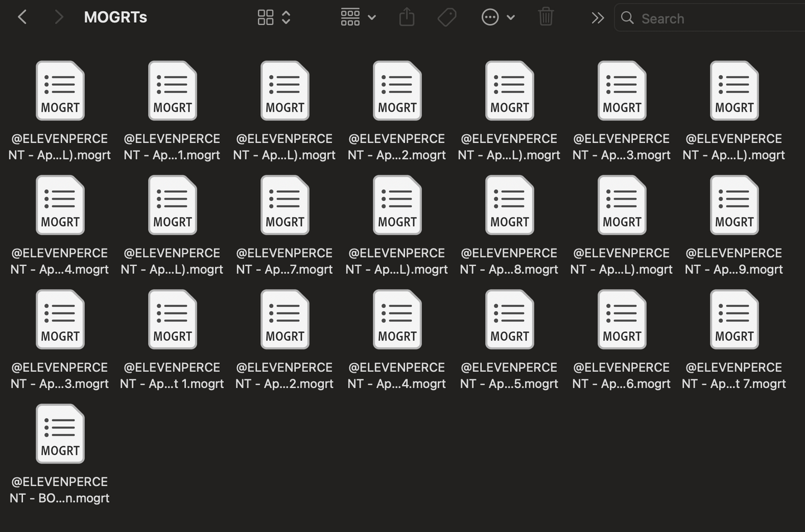Image resolution: width=805 pixels, height=532 pixels.
Task: Click the Delete trash icon
Action: pos(545,17)
